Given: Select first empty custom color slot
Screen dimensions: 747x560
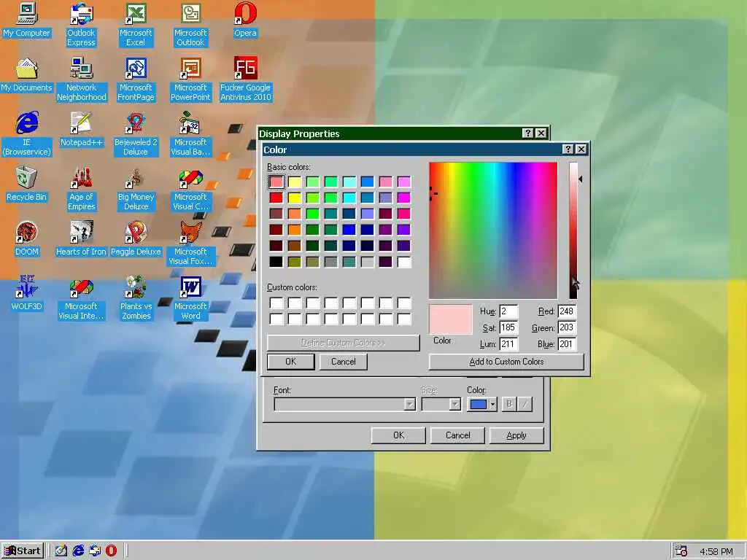Looking at the screenshot, I should tap(276, 303).
